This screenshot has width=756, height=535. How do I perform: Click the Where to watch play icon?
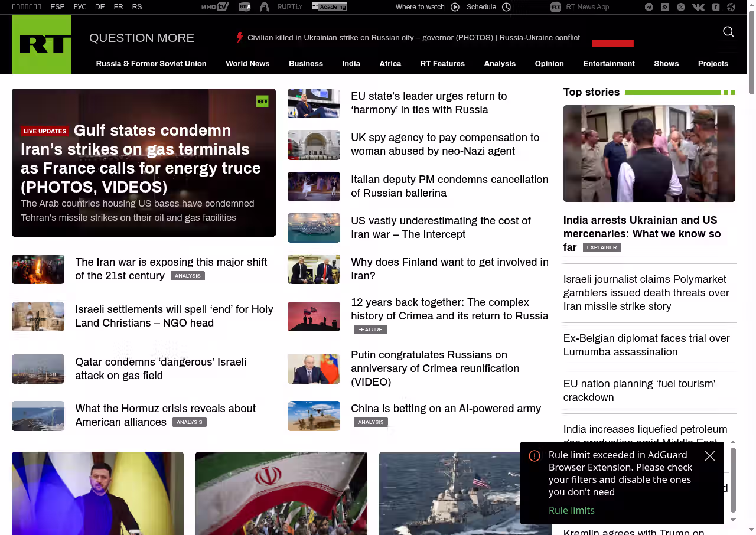pyautogui.click(x=455, y=7)
